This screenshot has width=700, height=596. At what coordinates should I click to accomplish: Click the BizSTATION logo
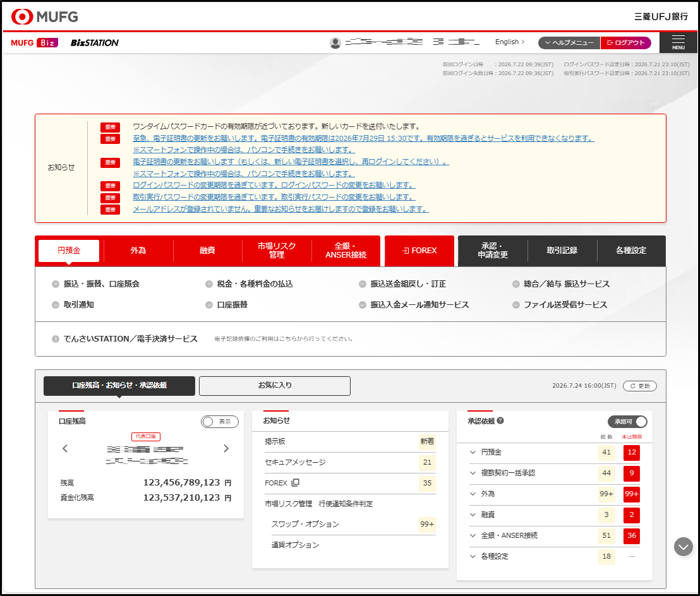95,43
